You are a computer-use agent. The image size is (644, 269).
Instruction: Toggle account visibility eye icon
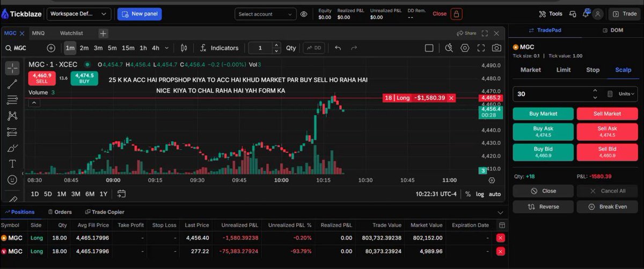tap(304, 14)
